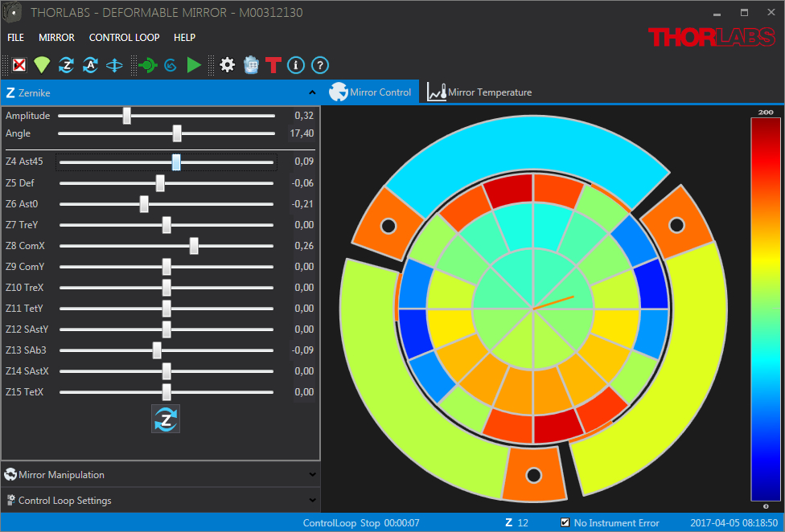Click the Amplitude slider handle
Image resolution: width=785 pixels, height=532 pixels.
coord(126,116)
